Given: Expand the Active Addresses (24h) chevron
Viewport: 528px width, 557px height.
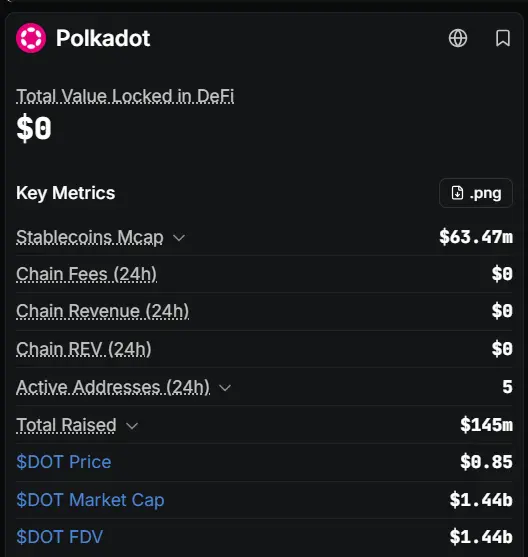Looking at the screenshot, I should (225, 388).
